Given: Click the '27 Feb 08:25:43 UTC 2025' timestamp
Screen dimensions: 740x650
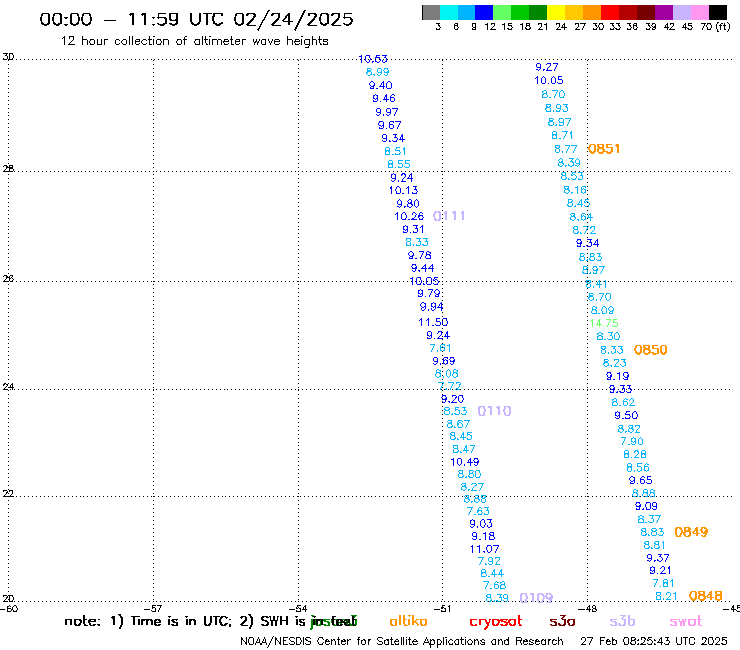Looking at the screenshot, I should coord(654,642).
